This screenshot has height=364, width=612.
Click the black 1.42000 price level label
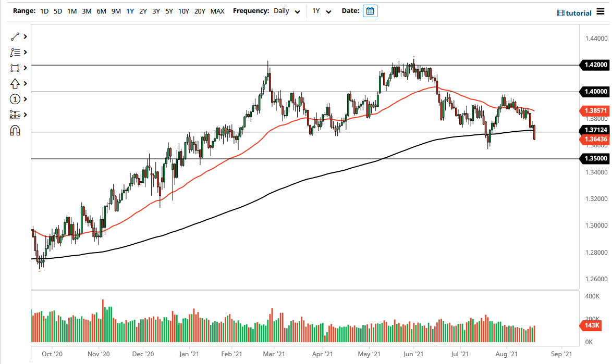pyautogui.click(x=594, y=65)
